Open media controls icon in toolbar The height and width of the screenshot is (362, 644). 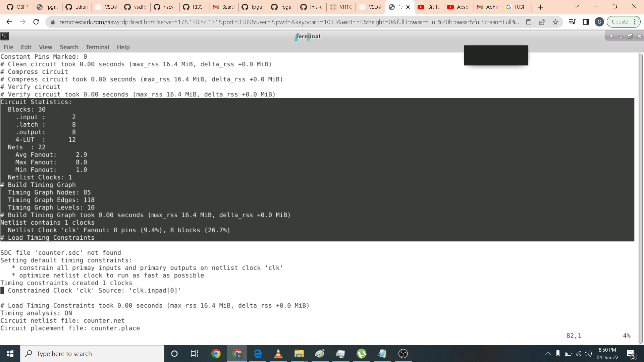click(572, 22)
